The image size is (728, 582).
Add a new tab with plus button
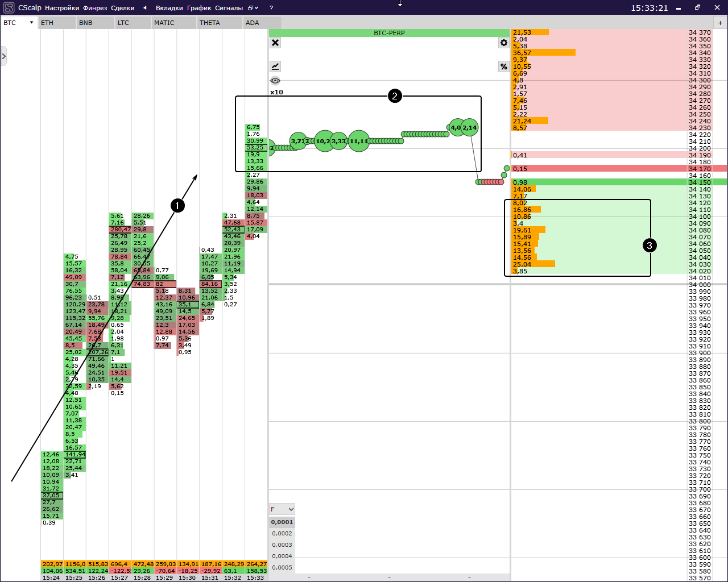point(720,23)
